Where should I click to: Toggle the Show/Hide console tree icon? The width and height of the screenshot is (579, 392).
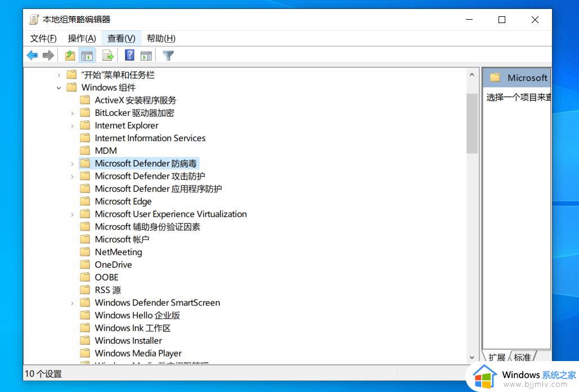87,56
